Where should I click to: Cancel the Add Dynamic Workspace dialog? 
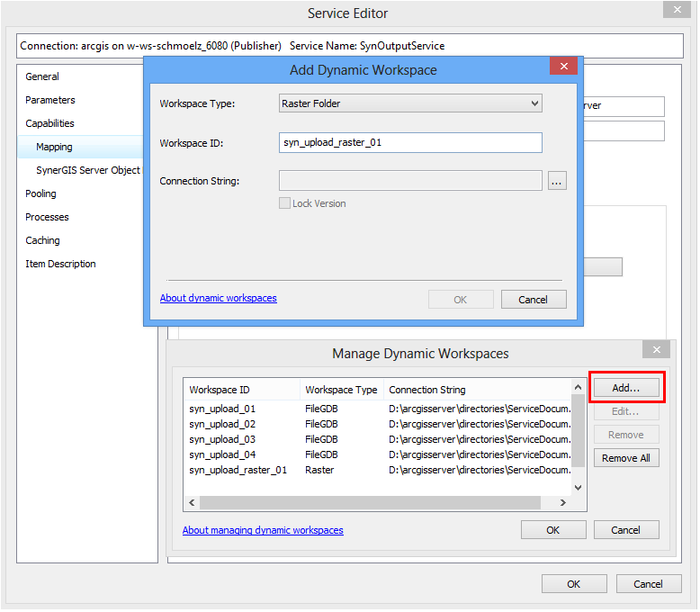pyautogui.click(x=534, y=300)
